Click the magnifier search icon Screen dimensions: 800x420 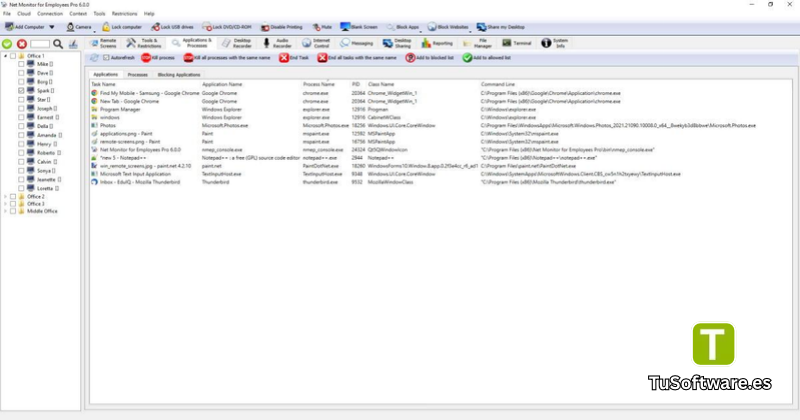click(x=58, y=44)
